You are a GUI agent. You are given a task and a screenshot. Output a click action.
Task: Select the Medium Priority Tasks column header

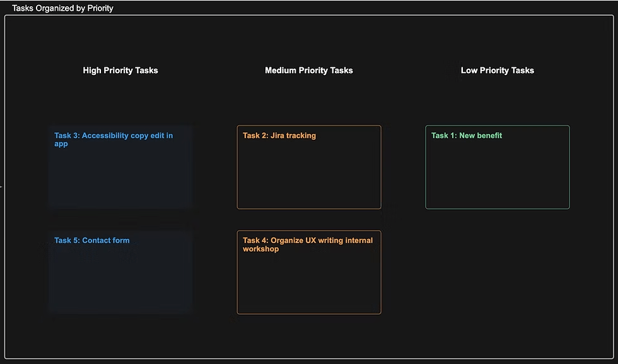coord(309,71)
